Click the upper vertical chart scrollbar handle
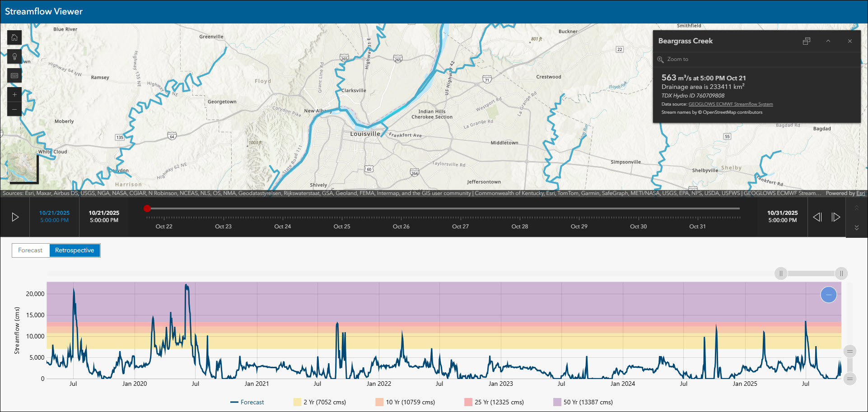Image resolution: width=868 pixels, height=412 pixels. (850, 351)
